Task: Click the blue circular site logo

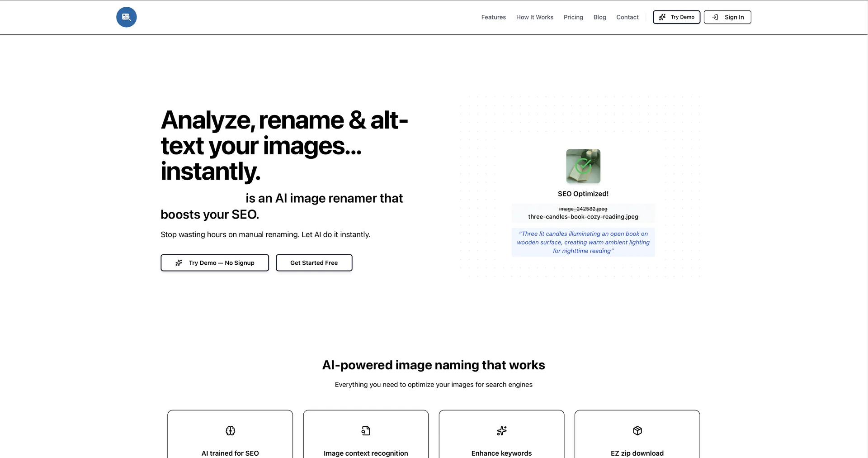Action: click(x=126, y=17)
